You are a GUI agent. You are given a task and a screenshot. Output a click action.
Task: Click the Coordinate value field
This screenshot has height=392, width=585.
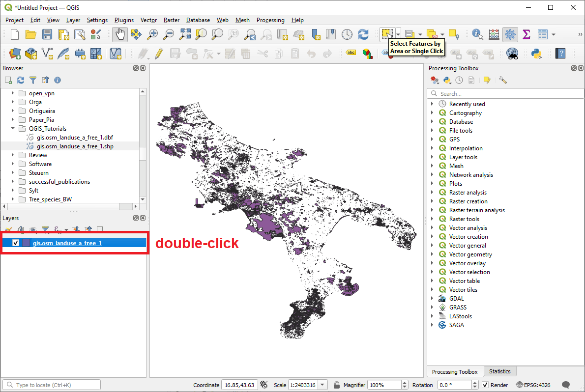click(x=239, y=385)
